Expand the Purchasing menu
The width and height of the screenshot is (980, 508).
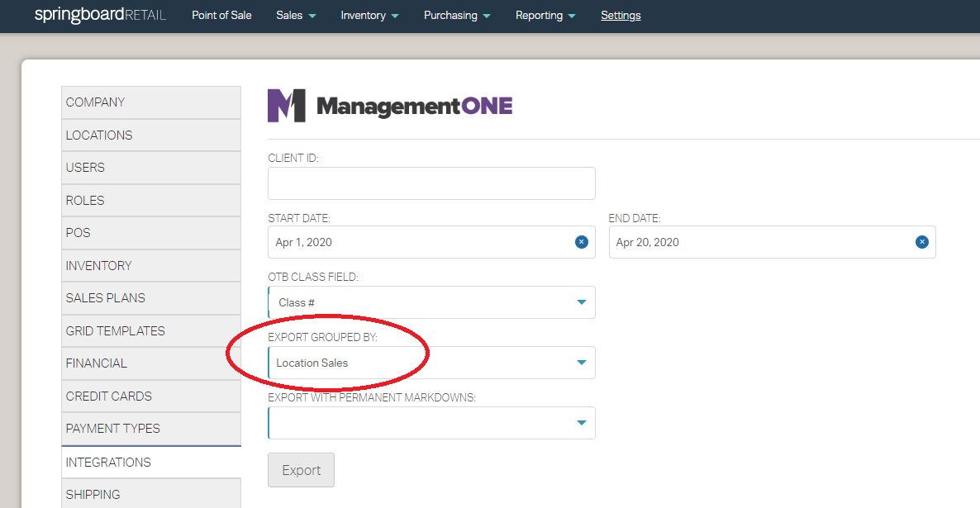click(x=457, y=16)
